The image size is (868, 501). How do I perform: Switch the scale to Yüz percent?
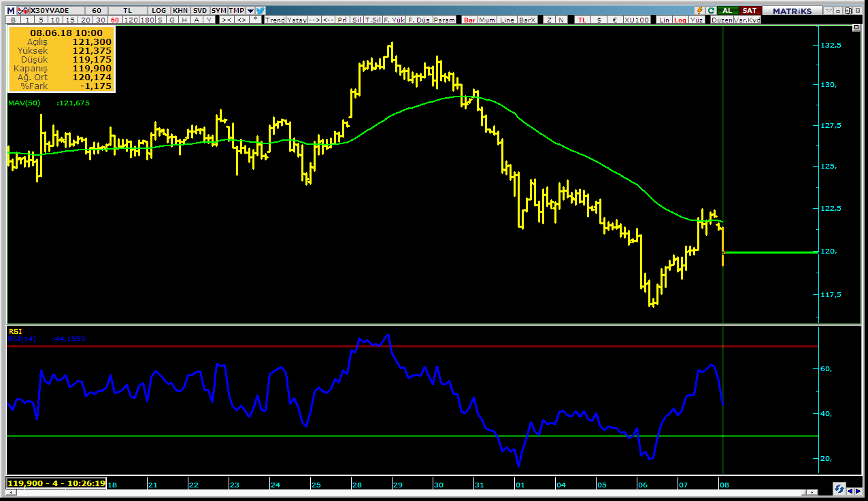(x=697, y=20)
